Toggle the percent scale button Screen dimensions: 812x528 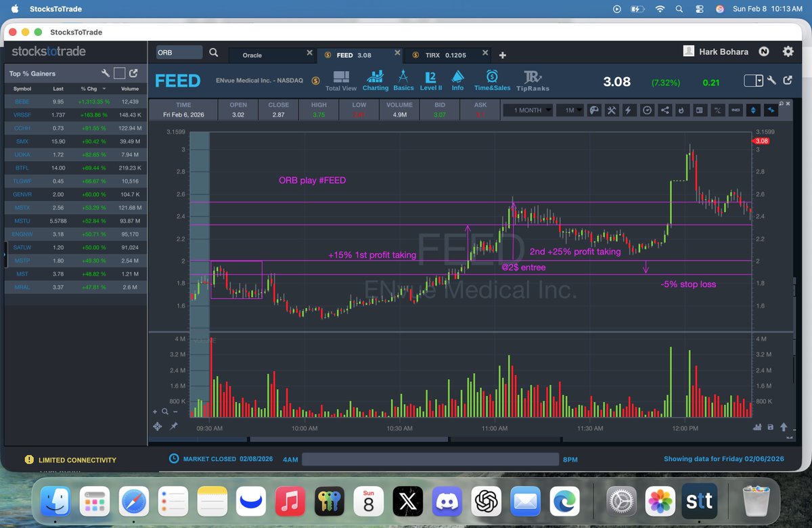(717, 110)
